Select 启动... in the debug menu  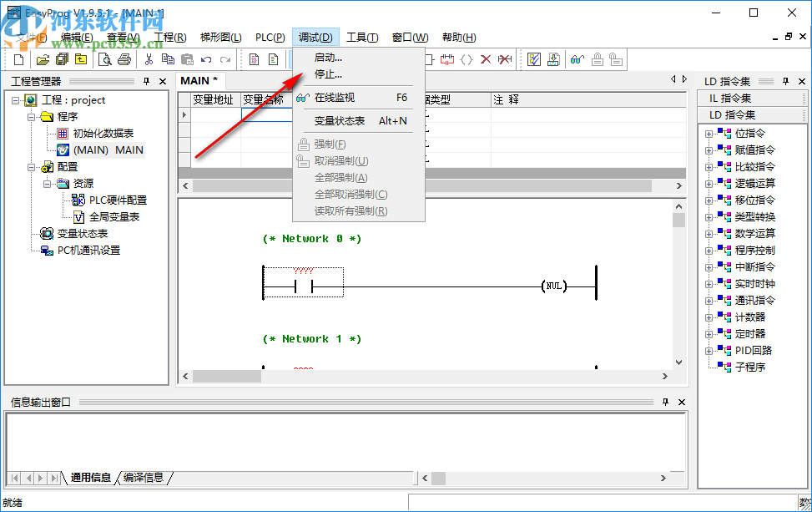358,58
